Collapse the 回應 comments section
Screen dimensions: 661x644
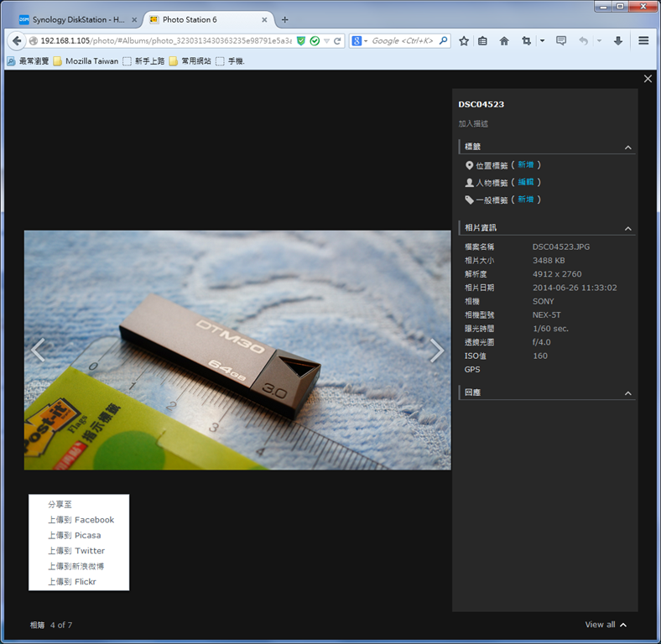click(627, 393)
